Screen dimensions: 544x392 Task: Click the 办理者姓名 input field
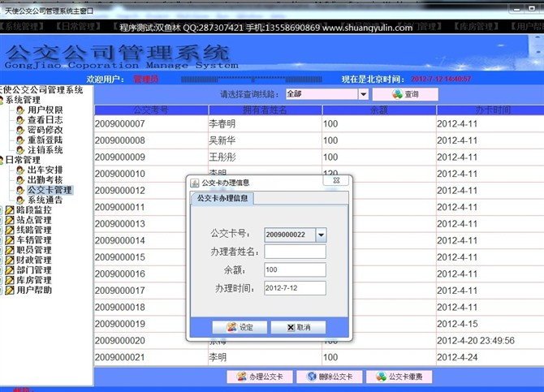pos(296,252)
